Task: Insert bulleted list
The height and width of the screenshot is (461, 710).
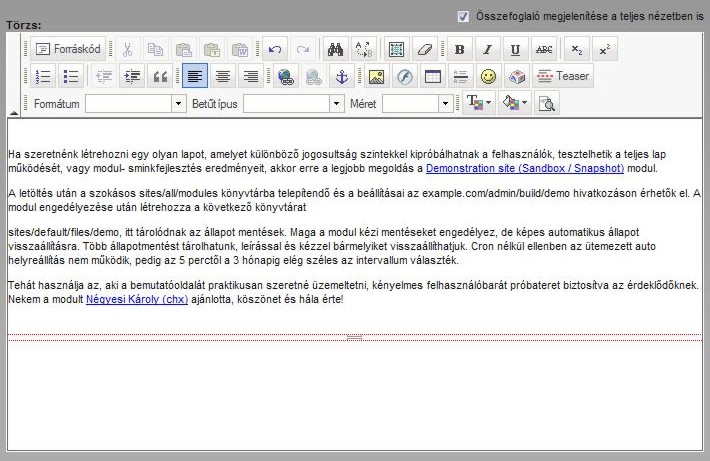Action: (71, 76)
